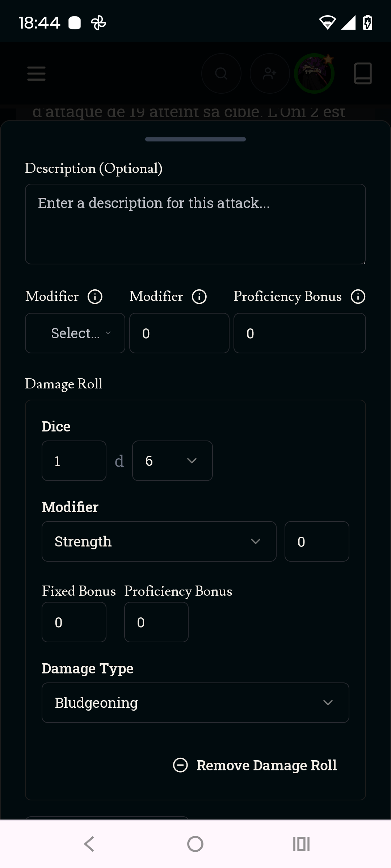This screenshot has width=391, height=868.
Task: Grab the bottom sheet drag handle
Action: 195,139
